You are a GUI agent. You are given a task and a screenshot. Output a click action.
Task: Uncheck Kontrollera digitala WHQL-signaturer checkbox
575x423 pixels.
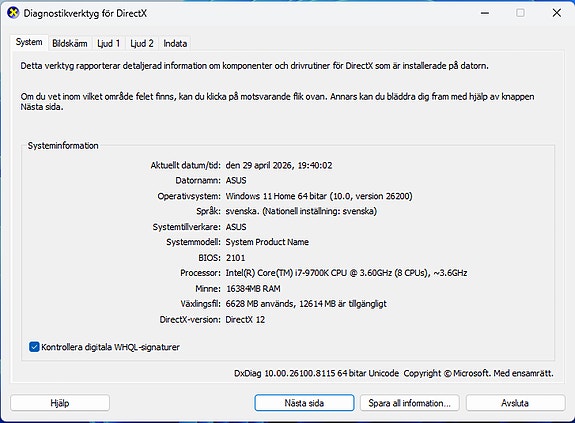coord(34,347)
